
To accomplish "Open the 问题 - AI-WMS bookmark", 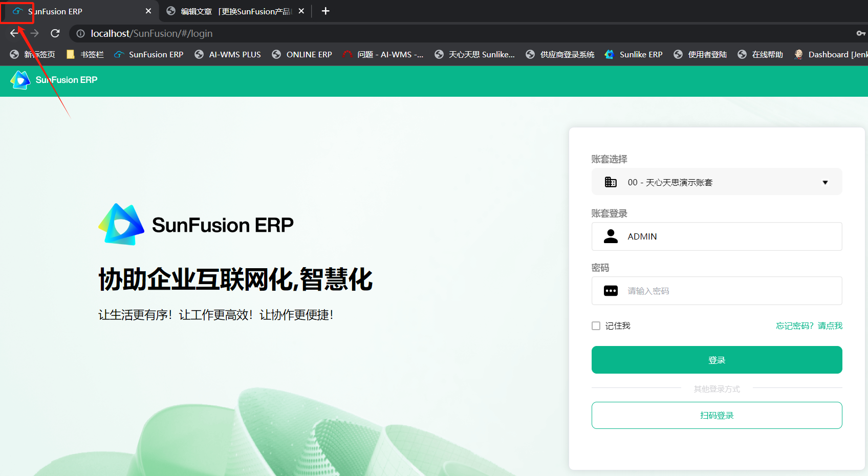I will tap(383, 54).
